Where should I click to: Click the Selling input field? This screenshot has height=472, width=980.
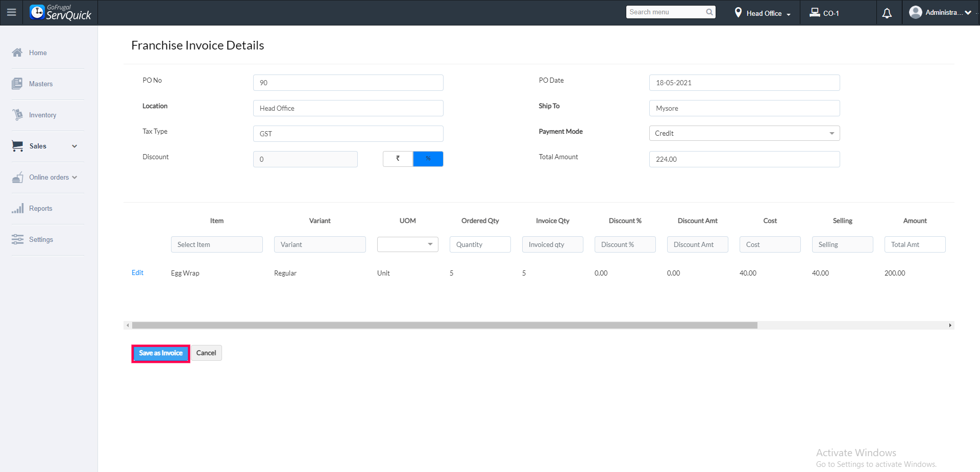click(x=842, y=244)
